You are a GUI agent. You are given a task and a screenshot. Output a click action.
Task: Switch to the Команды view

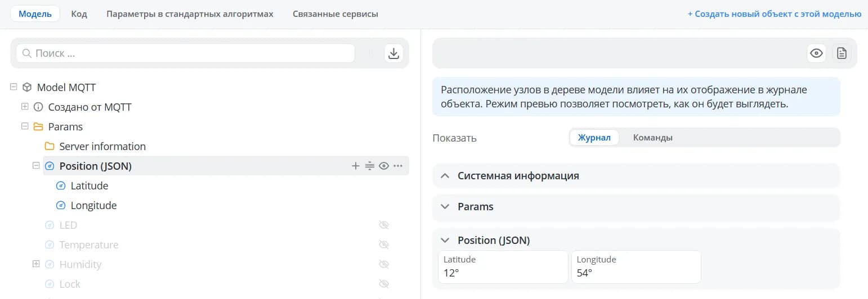coord(653,138)
